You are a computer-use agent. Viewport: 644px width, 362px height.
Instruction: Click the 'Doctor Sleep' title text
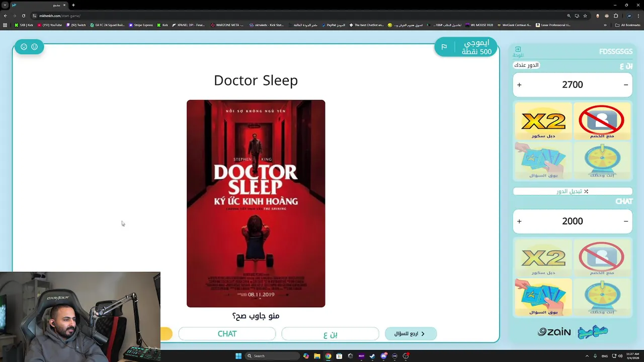256,80
